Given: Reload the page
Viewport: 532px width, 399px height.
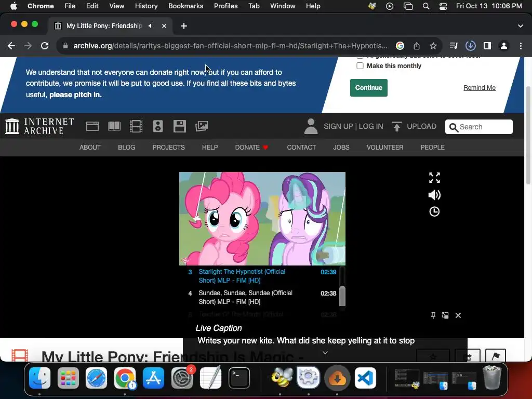Looking at the screenshot, I should (x=45, y=46).
